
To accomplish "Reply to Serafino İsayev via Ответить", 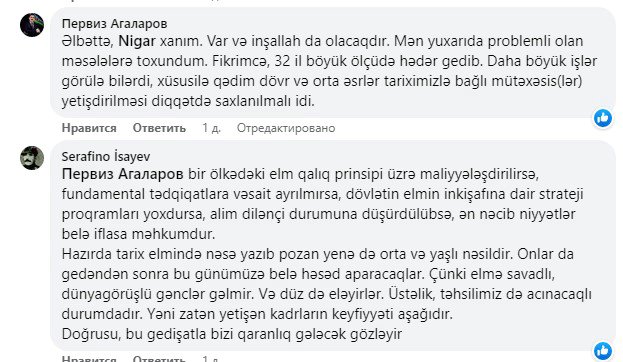I will pos(159,358).
